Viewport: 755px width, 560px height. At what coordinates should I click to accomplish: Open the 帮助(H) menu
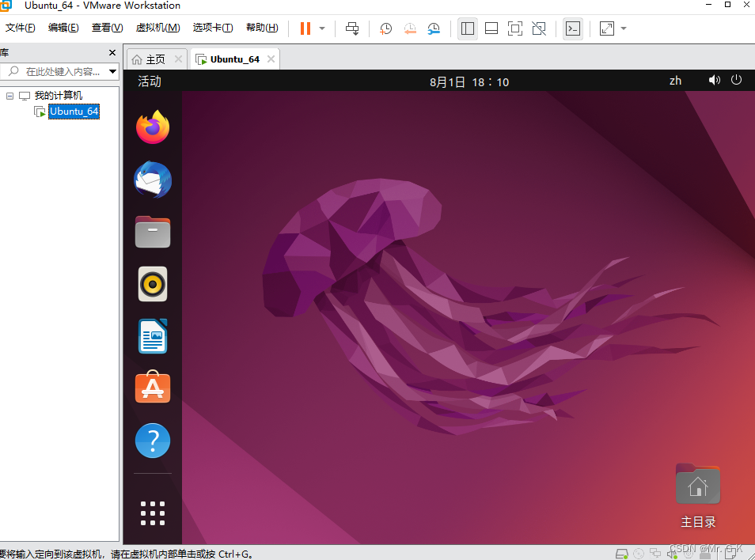coord(262,28)
